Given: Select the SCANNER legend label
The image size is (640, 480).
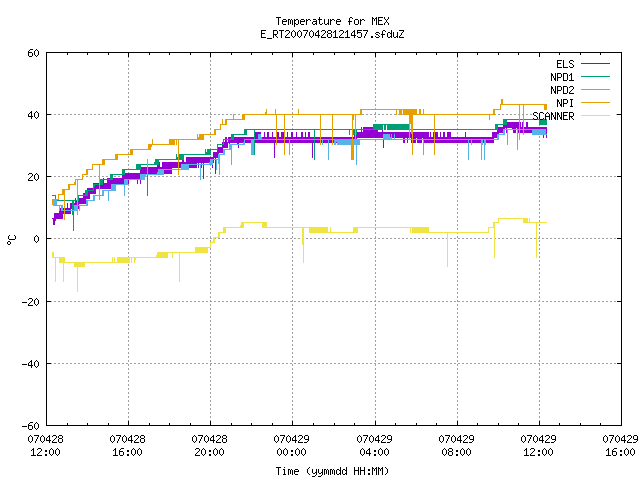Looking at the screenshot, I should (x=553, y=116).
